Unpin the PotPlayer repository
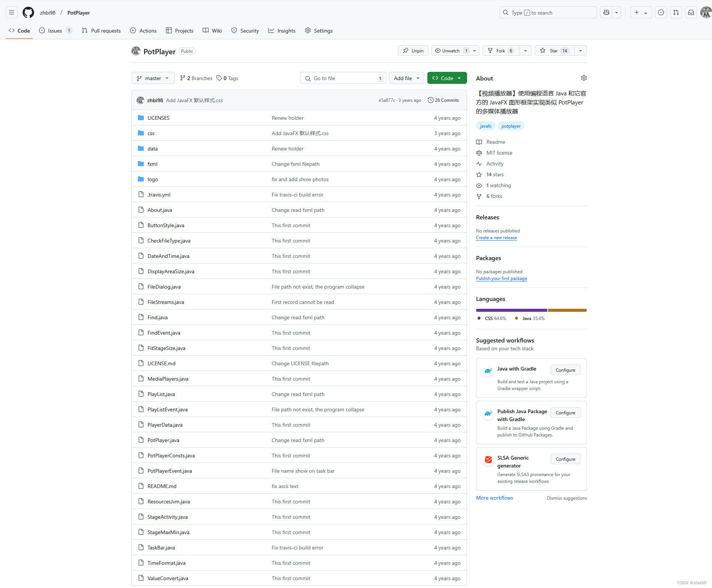Image resolution: width=712 pixels, height=588 pixels. 413,51
